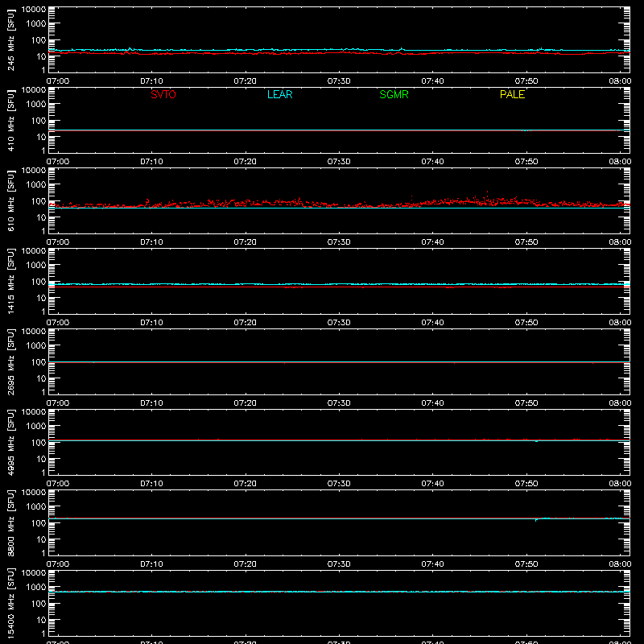Click the 1000 tick of the 410 MHz plot

36,105
